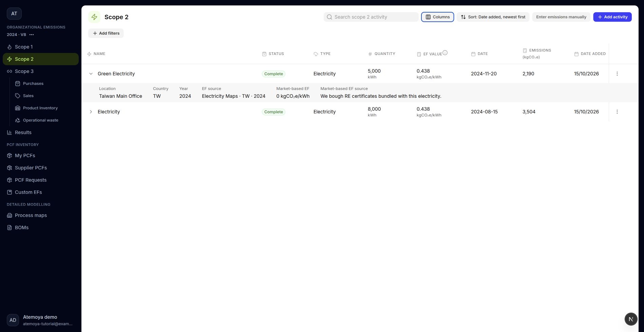Screen dimensions: 644x332
Task: Click the Atemoya demo account name
Action: (x=40, y=317)
